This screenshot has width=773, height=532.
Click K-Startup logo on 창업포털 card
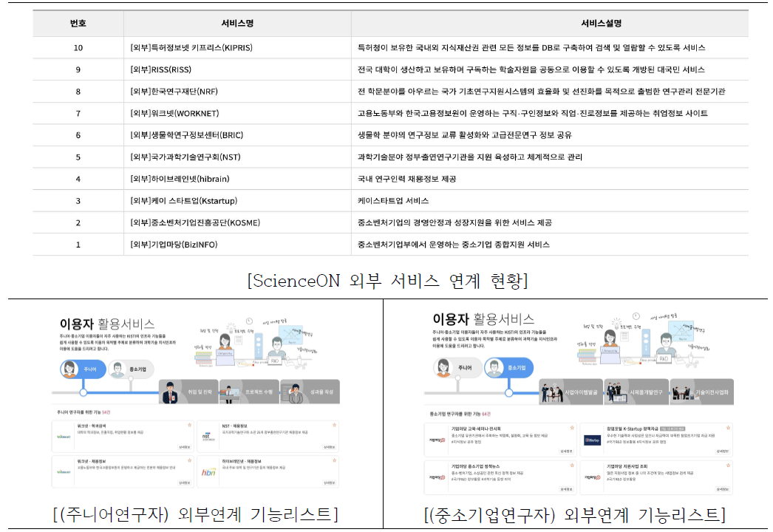click(592, 440)
